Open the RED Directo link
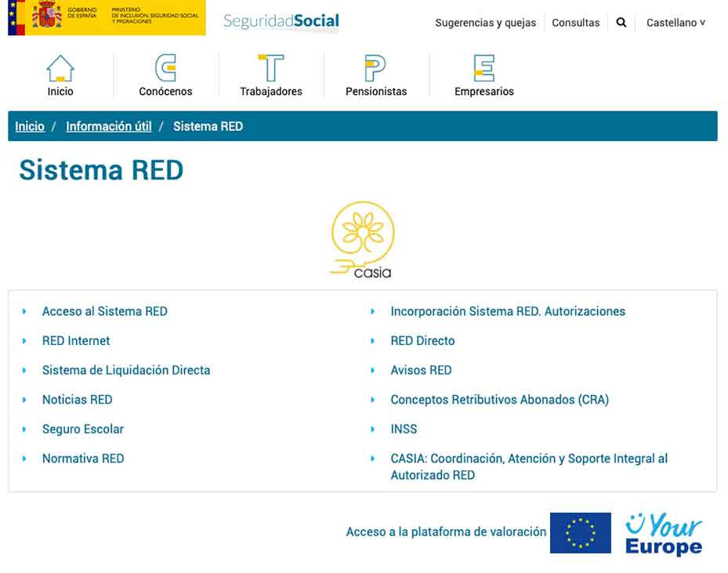 click(422, 341)
